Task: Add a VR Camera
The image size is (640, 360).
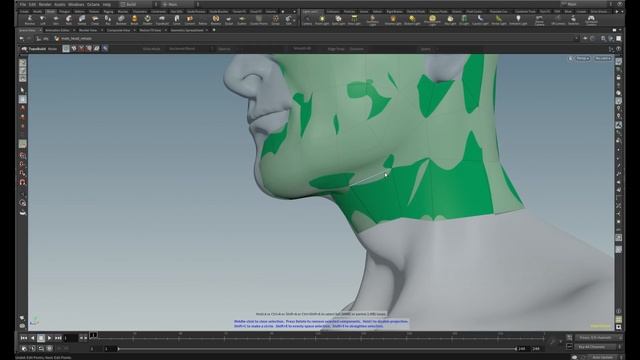Action: [558, 20]
